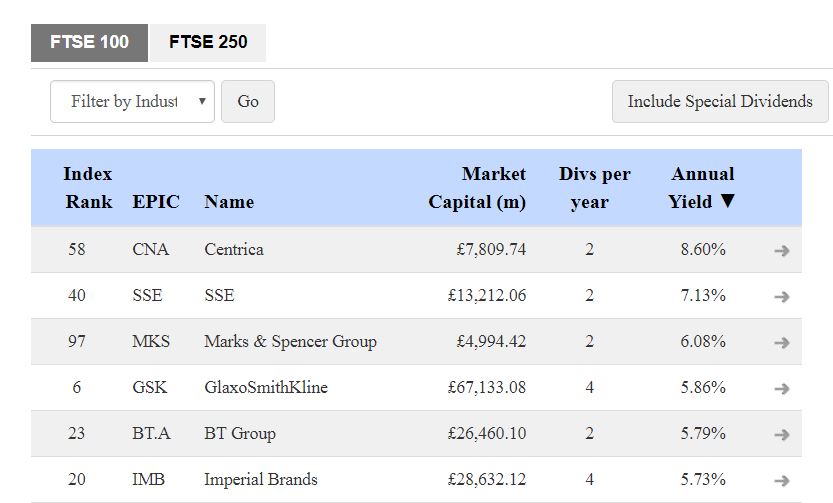This screenshot has height=503, width=833.
Task: Click the EPIC column header
Action: tap(156, 202)
